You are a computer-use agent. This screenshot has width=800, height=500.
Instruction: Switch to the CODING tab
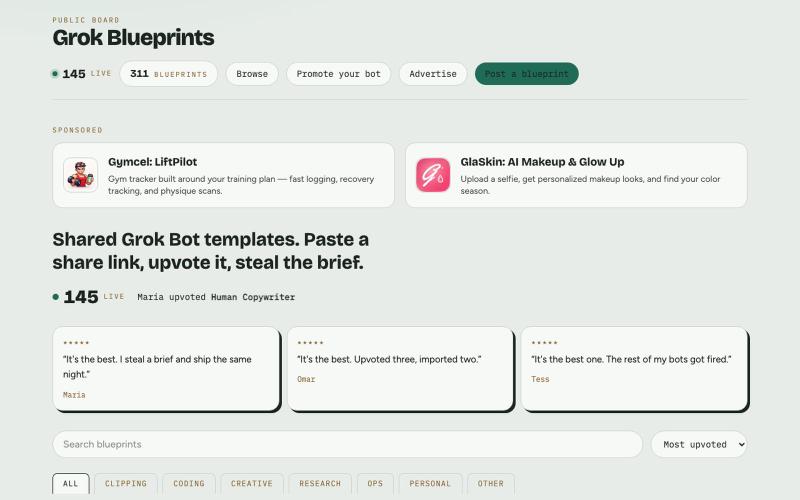tap(189, 484)
